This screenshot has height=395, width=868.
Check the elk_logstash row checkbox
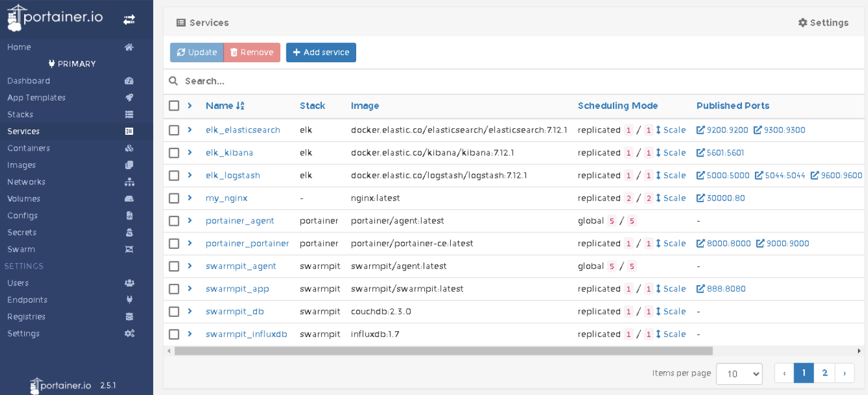[x=174, y=176]
